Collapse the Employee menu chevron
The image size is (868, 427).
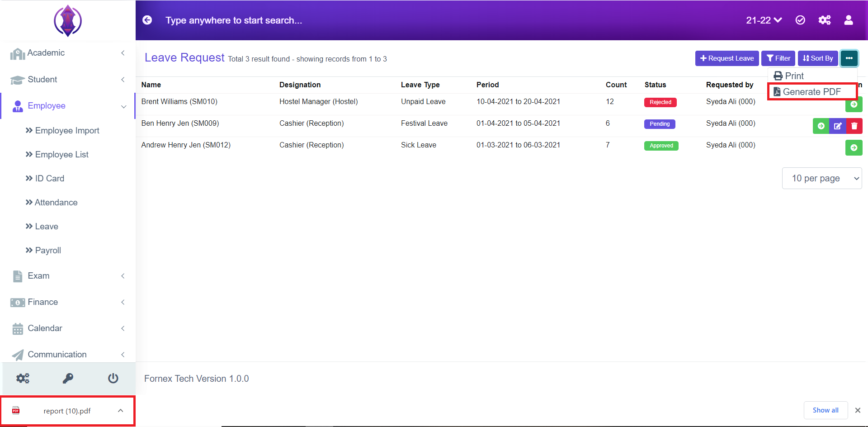pyautogui.click(x=123, y=107)
